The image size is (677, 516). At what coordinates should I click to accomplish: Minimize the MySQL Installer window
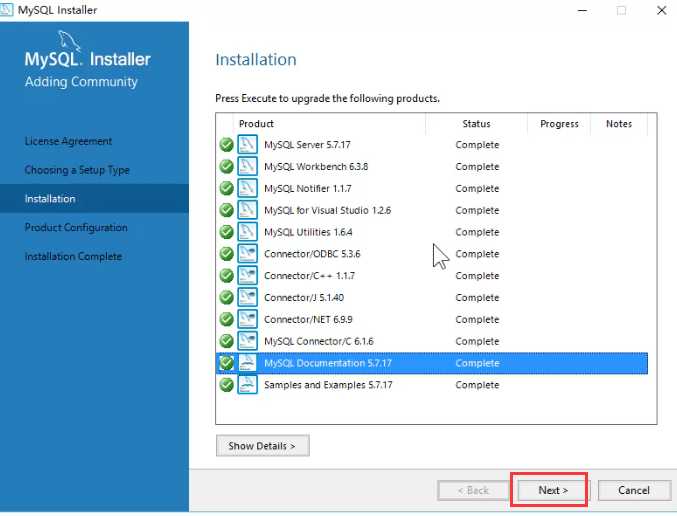pos(582,10)
